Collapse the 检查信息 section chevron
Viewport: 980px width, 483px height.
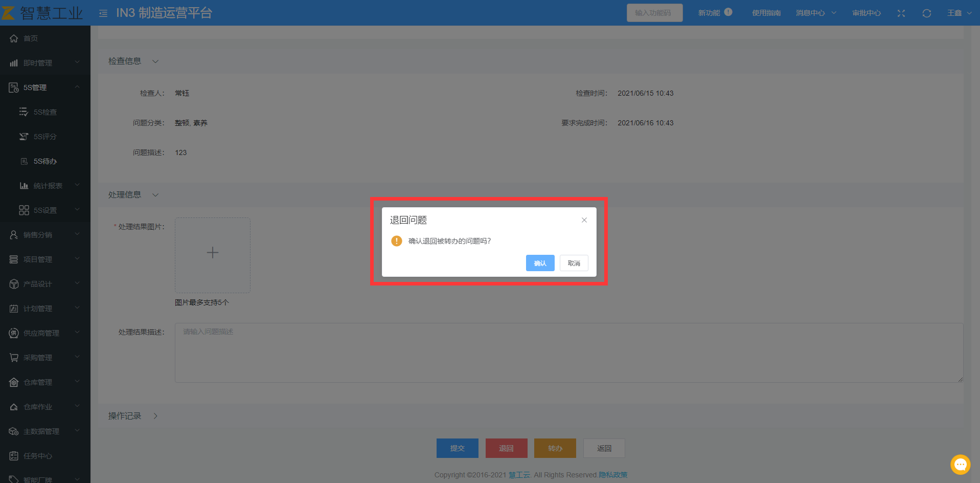[x=155, y=61]
